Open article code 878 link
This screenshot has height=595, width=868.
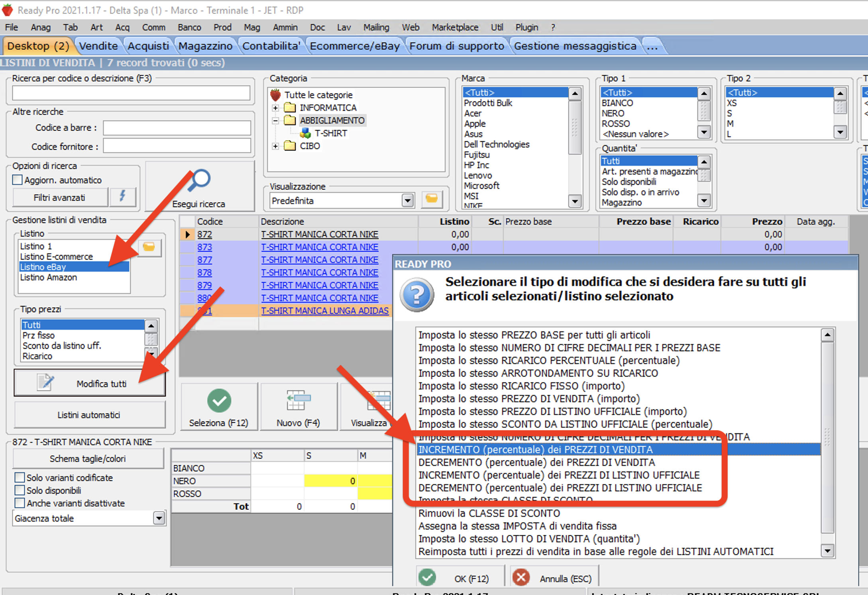click(204, 272)
